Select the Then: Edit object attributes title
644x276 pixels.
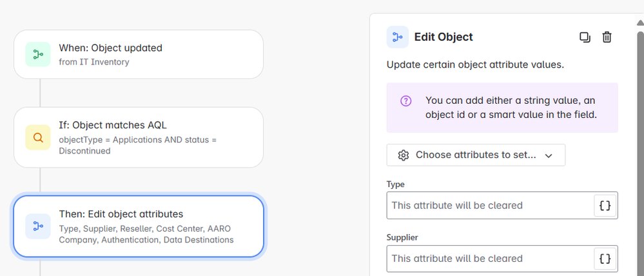(121, 214)
